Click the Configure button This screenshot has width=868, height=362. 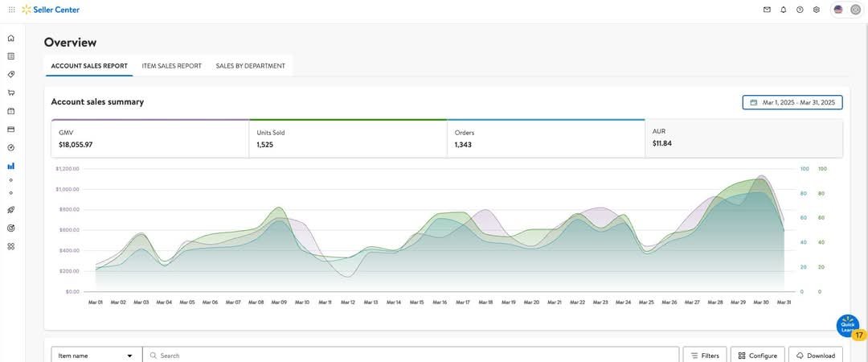pos(758,356)
